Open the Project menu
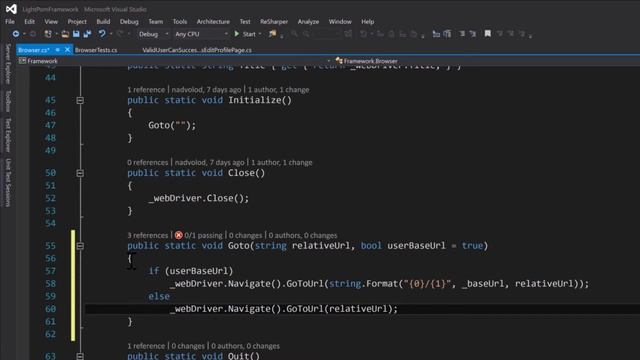The height and width of the screenshot is (360, 640). [x=77, y=22]
